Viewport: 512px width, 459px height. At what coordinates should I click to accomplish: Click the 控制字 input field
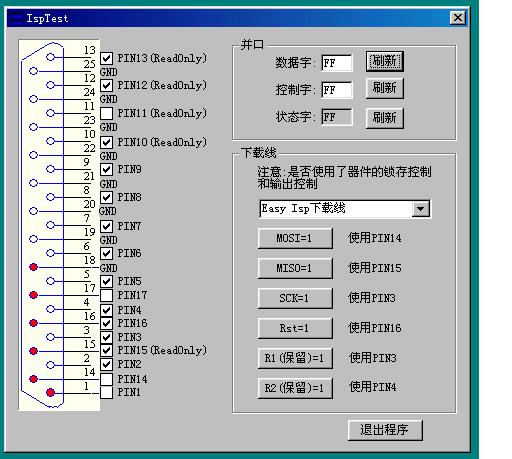337,90
